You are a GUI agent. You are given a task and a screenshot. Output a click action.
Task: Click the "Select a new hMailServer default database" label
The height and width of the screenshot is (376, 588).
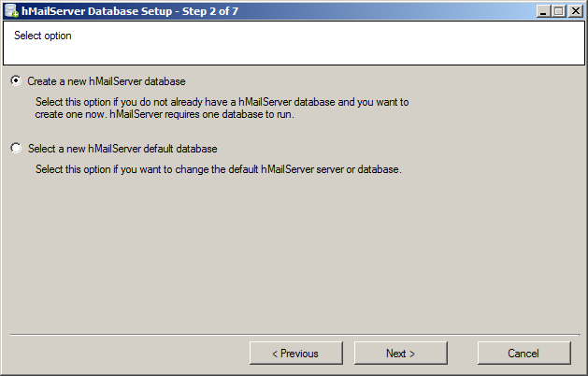pos(122,149)
